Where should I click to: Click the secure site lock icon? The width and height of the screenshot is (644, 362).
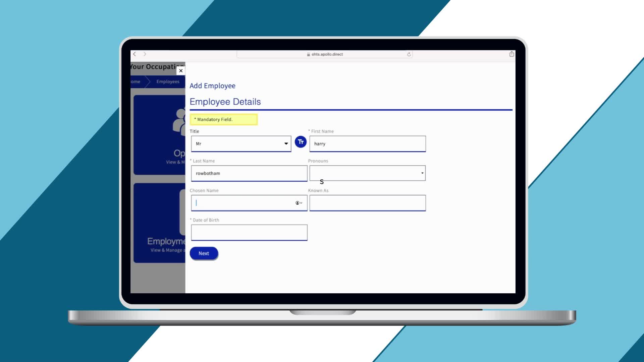(x=308, y=54)
